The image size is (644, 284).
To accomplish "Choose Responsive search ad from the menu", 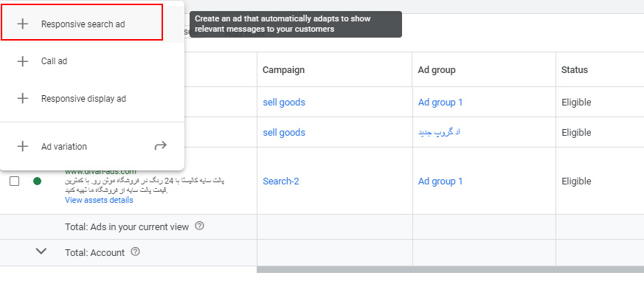I will click(82, 23).
